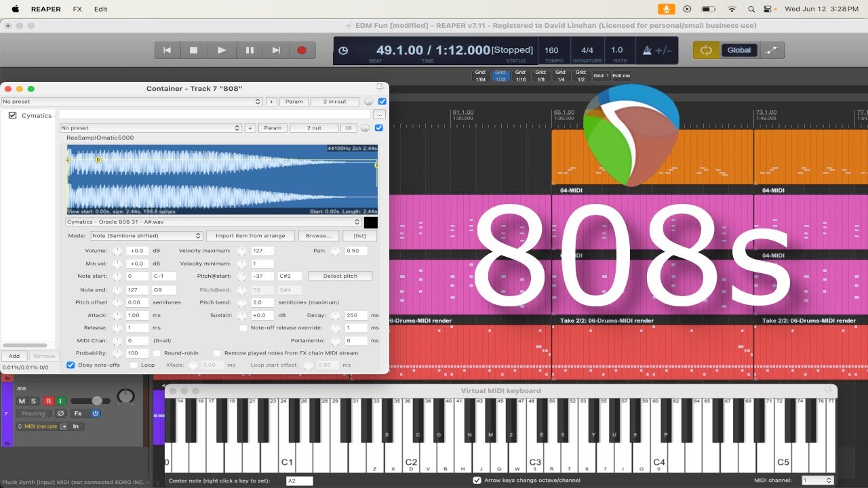Solo track 7 with the S button
This screenshot has width=868, height=488.
33,401
